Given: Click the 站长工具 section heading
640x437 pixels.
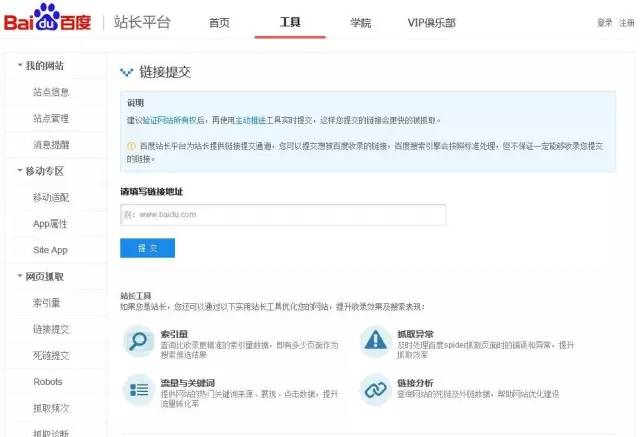Looking at the screenshot, I should point(136,296).
